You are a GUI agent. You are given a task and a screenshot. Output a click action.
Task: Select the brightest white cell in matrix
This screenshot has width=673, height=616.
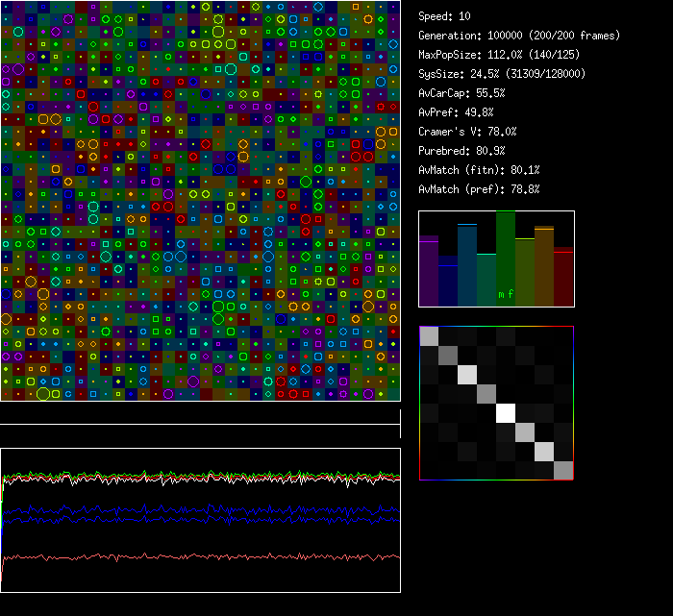point(506,413)
